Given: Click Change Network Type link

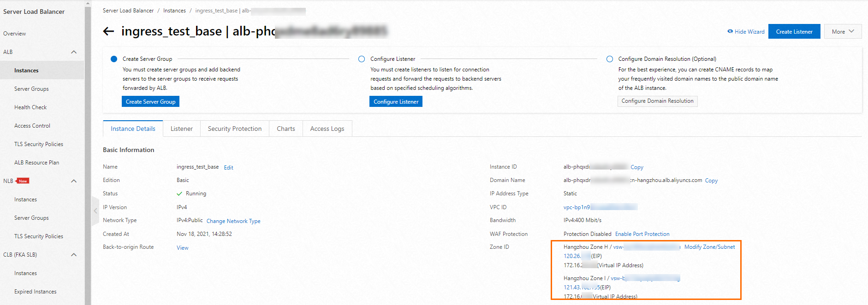Looking at the screenshot, I should 233,221.
